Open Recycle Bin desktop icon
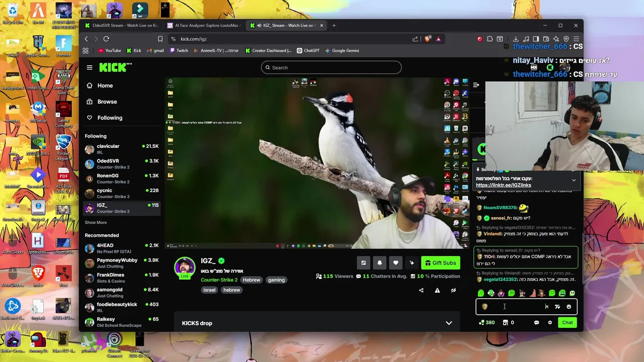The height and width of the screenshot is (362, 644). (x=12, y=14)
